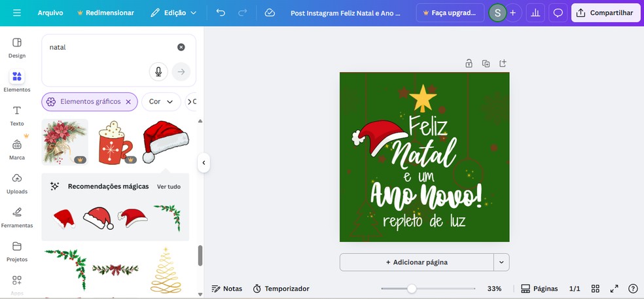Click the 1/1 page counter
The image size is (644, 299).
[575, 289]
